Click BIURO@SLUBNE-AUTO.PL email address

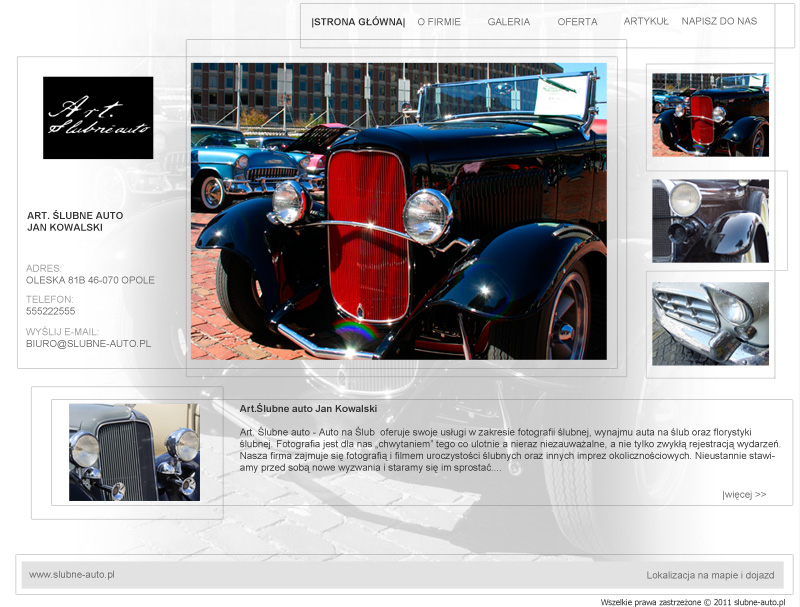tap(88, 344)
